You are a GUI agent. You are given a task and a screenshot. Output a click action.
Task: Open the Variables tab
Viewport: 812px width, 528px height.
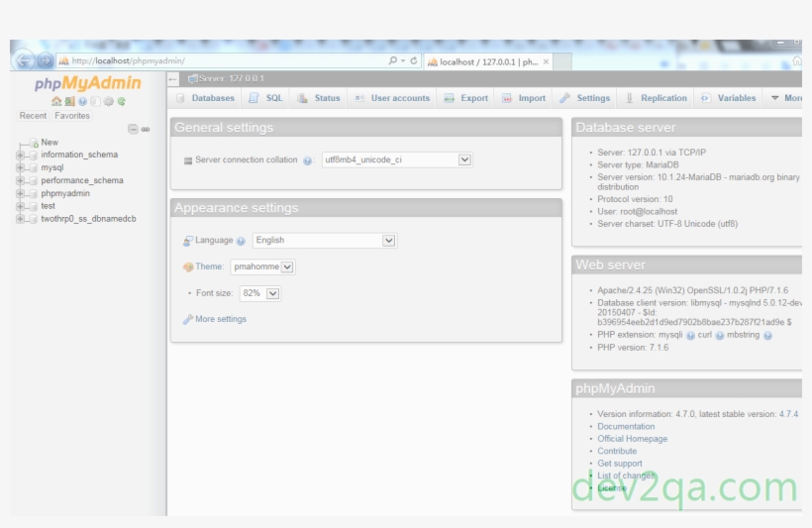728,98
